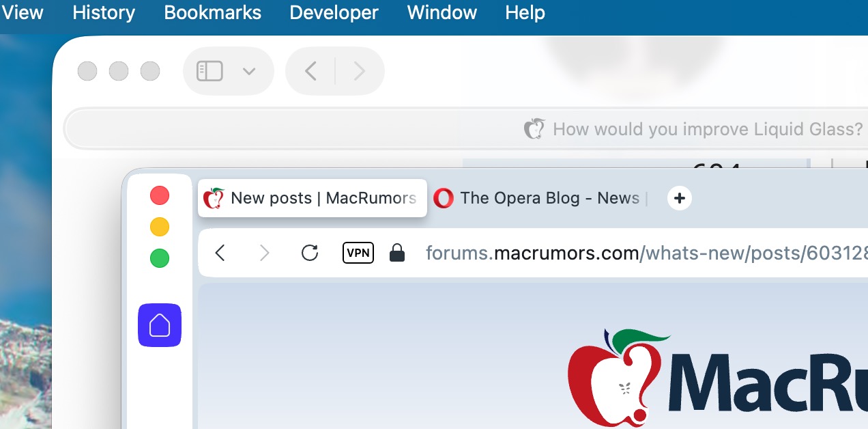Click Opera's back arrow button
868x429 pixels.
point(220,253)
